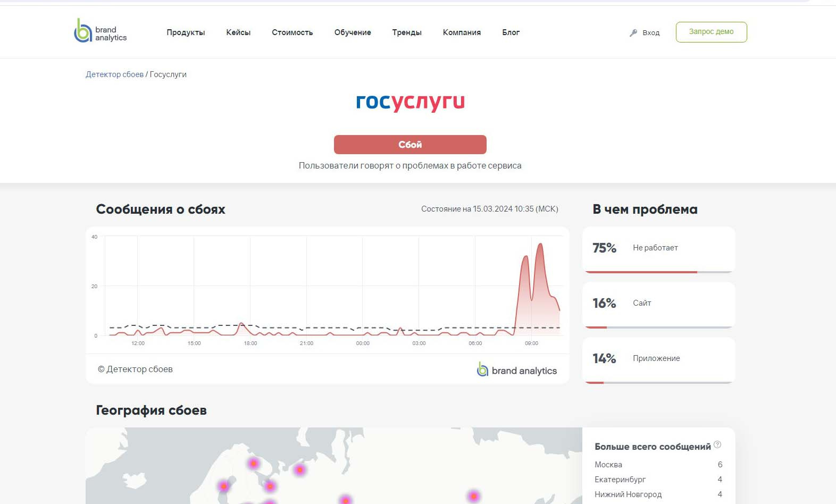Click the 75% Не работает progress bar
Image resolution: width=836 pixels, height=504 pixels.
(x=659, y=272)
